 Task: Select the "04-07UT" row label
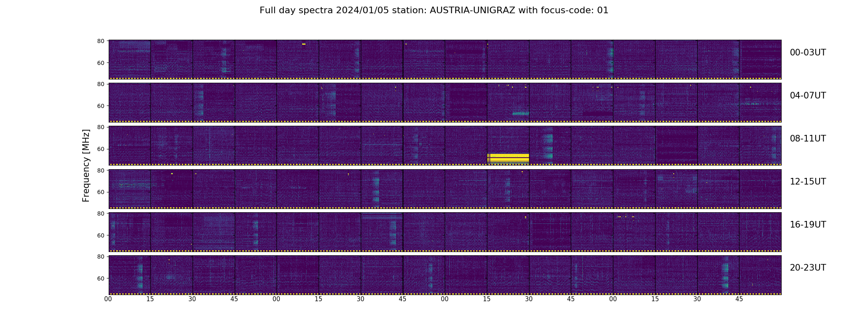coord(808,96)
